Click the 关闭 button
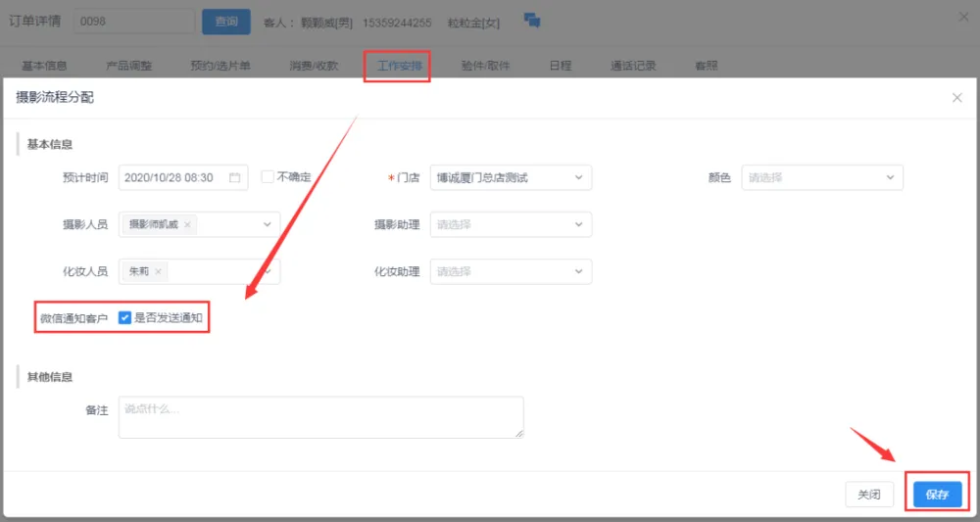The height and width of the screenshot is (522, 980). [x=869, y=495]
